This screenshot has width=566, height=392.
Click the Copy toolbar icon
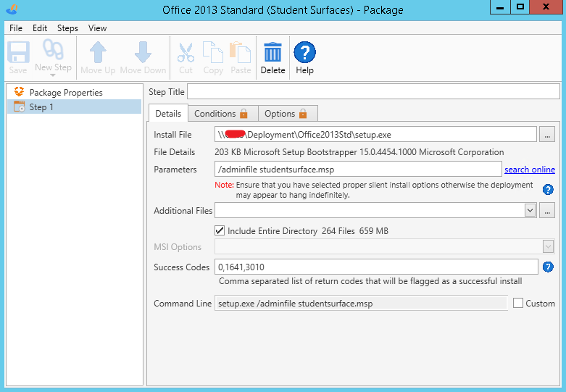(x=213, y=53)
